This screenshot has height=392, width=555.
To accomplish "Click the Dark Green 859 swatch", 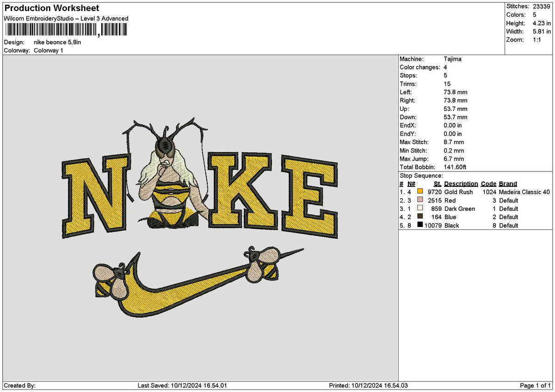I will click(420, 208).
